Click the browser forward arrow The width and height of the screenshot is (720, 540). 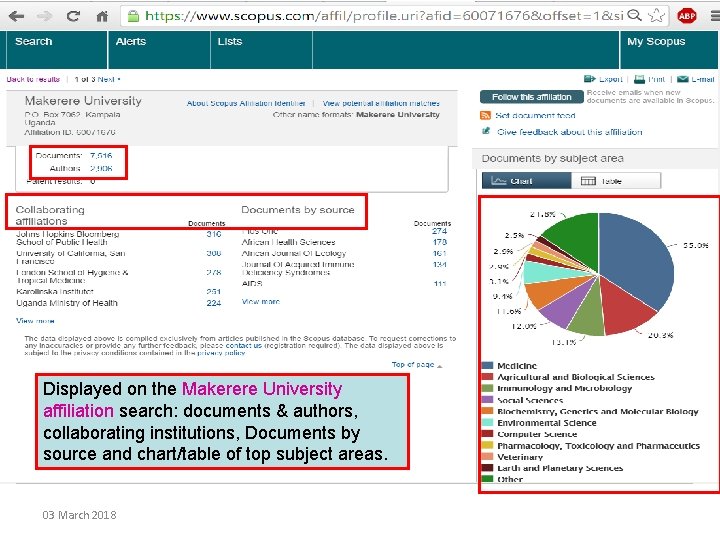[45, 16]
